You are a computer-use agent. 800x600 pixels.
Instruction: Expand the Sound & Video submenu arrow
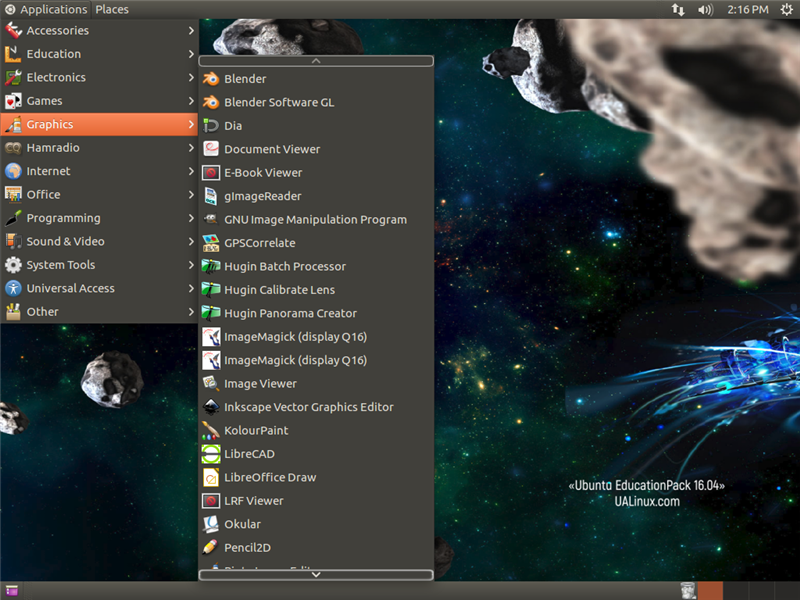tap(191, 242)
